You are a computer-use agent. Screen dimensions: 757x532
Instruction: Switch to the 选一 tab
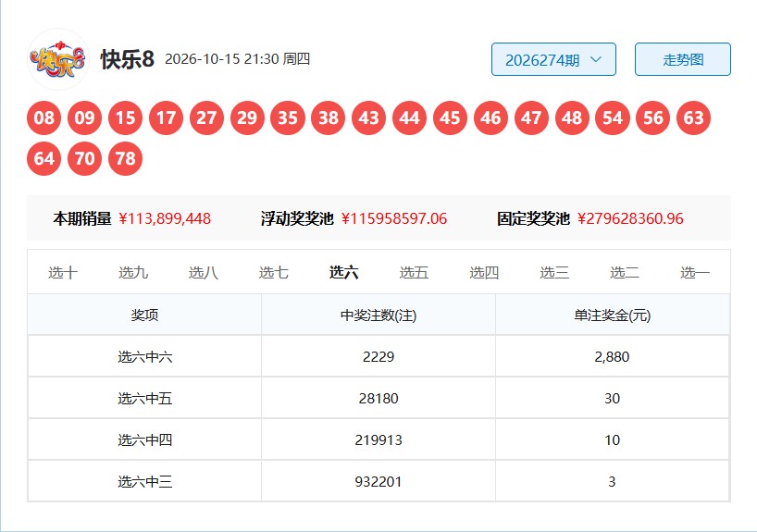695,273
